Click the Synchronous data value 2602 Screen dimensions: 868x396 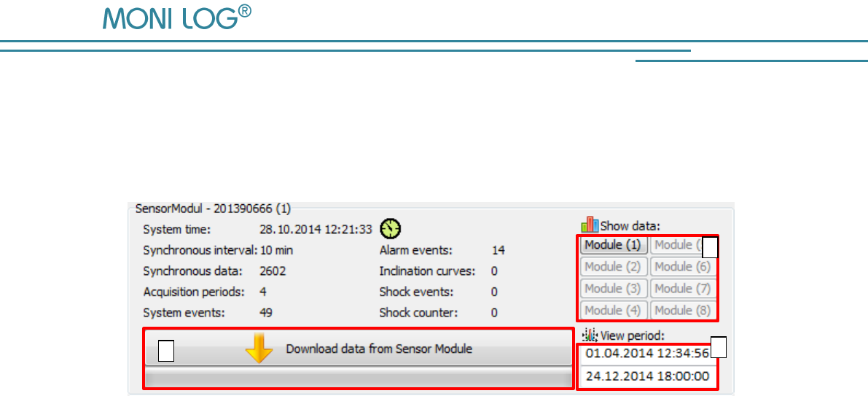coord(273,271)
